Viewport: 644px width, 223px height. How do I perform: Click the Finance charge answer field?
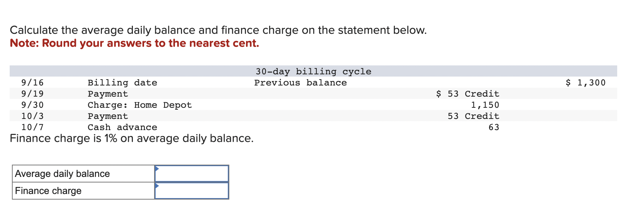[x=192, y=191]
